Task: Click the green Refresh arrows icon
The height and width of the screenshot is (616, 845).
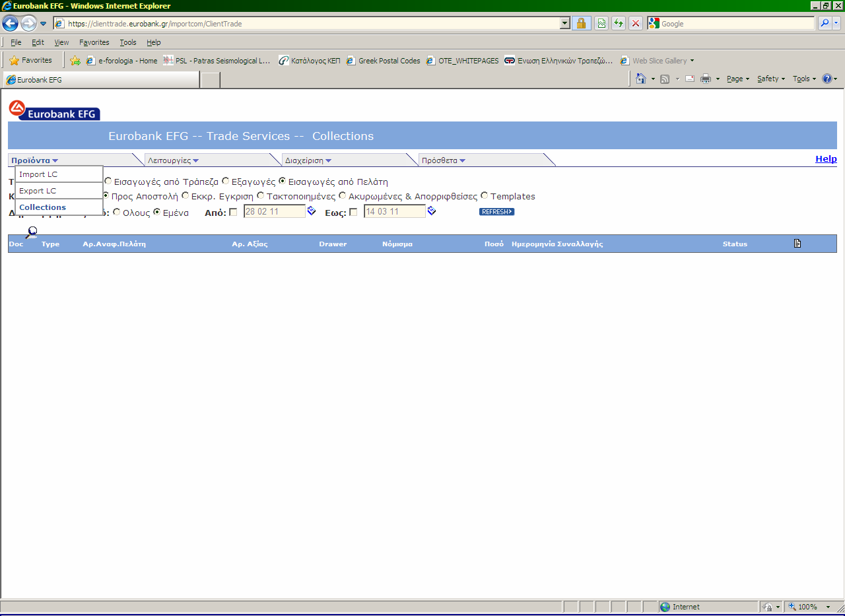Action: tap(619, 24)
